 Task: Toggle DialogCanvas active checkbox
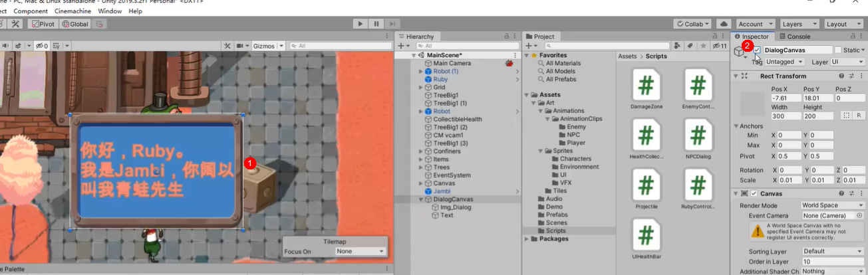pyautogui.click(x=758, y=50)
